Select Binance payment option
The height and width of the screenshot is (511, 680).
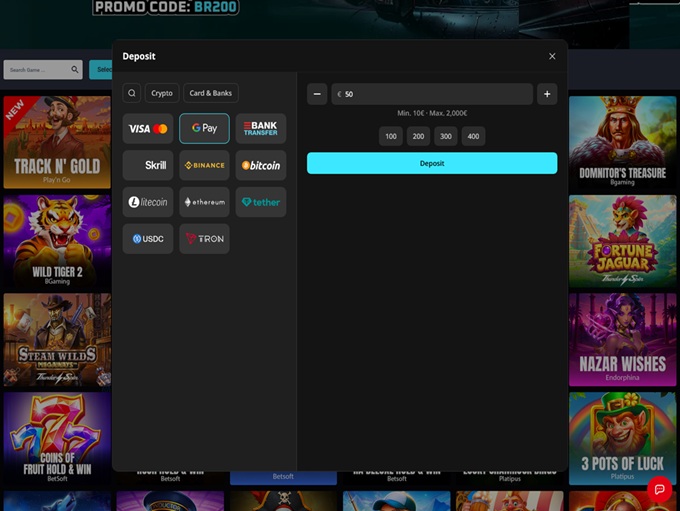[204, 165]
